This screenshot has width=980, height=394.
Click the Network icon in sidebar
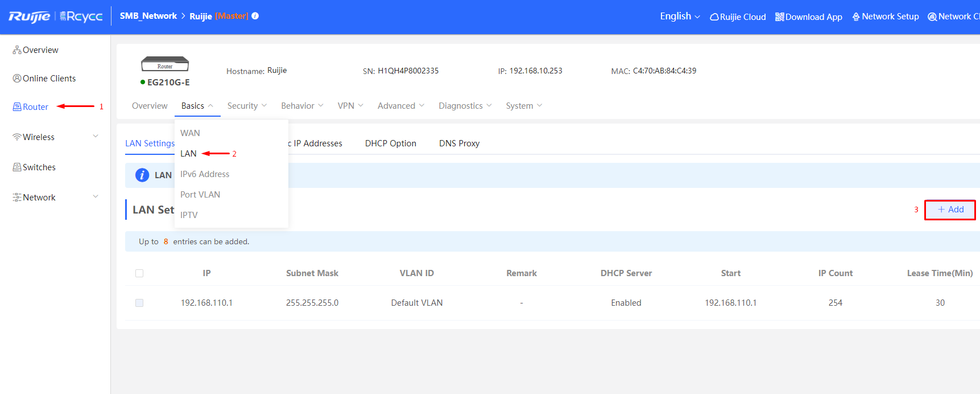[x=17, y=198]
